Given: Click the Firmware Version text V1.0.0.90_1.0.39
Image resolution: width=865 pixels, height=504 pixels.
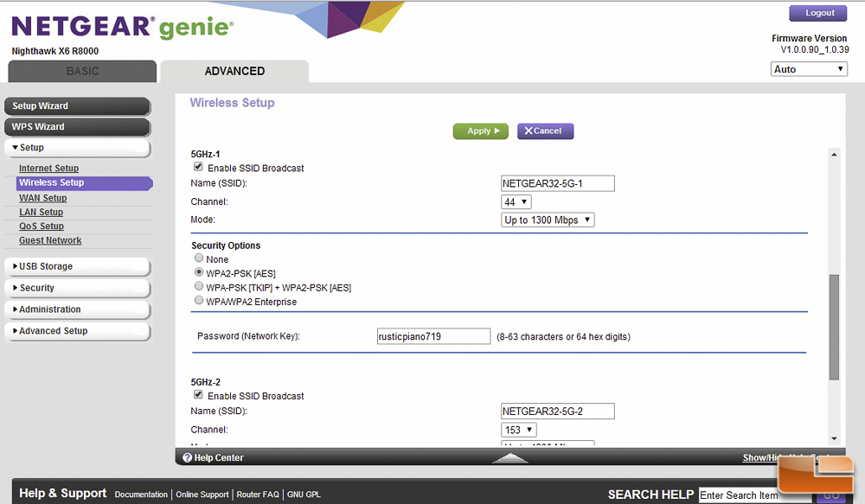Looking at the screenshot, I should (x=814, y=49).
